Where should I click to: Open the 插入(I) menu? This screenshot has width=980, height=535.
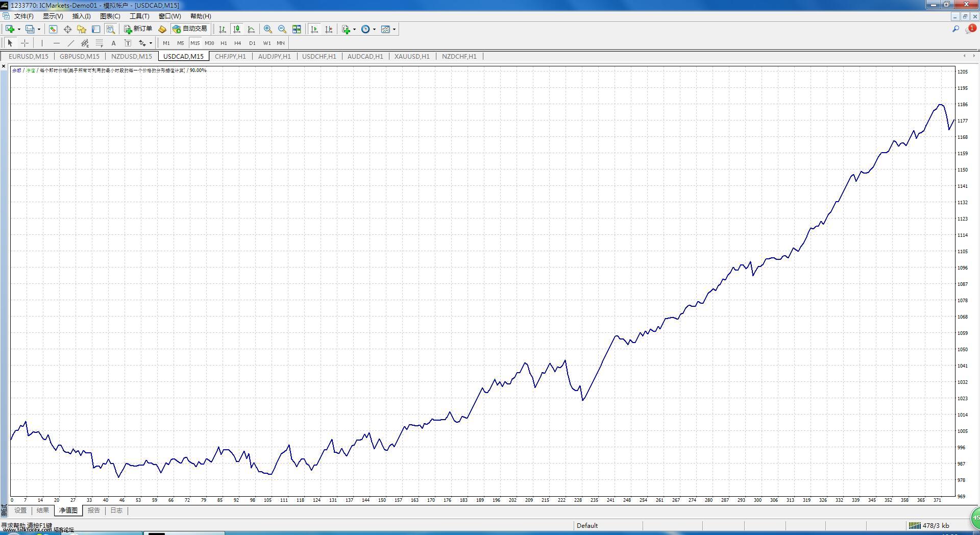(82, 16)
